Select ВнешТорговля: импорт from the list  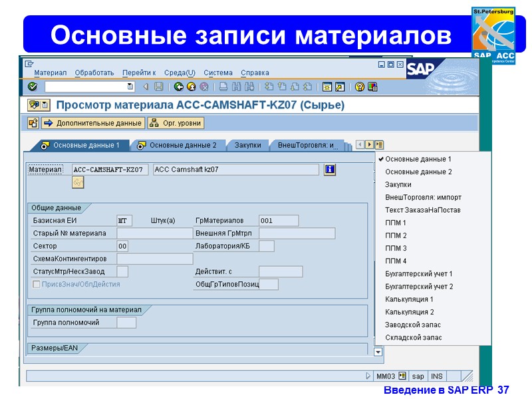point(423,198)
